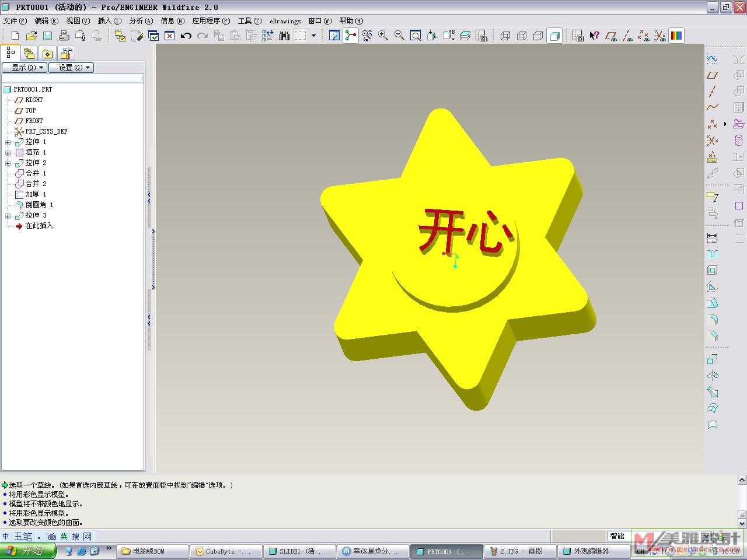The width and height of the screenshot is (747, 560).
Task: Toggle No Hidden display mode
Action: 538,36
